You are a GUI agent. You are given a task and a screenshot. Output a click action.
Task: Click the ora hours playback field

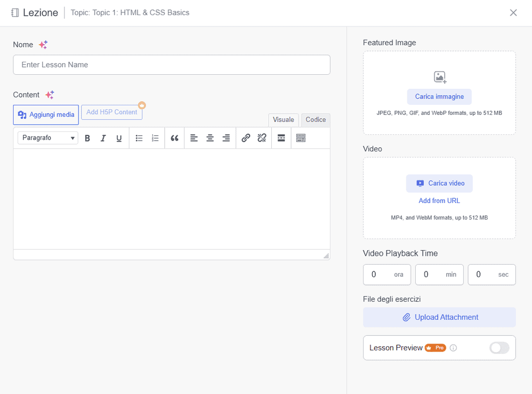click(x=387, y=275)
